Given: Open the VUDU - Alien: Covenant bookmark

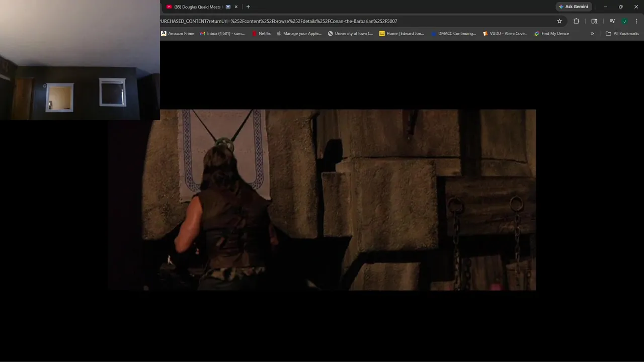Looking at the screenshot, I should [x=505, y=34].
